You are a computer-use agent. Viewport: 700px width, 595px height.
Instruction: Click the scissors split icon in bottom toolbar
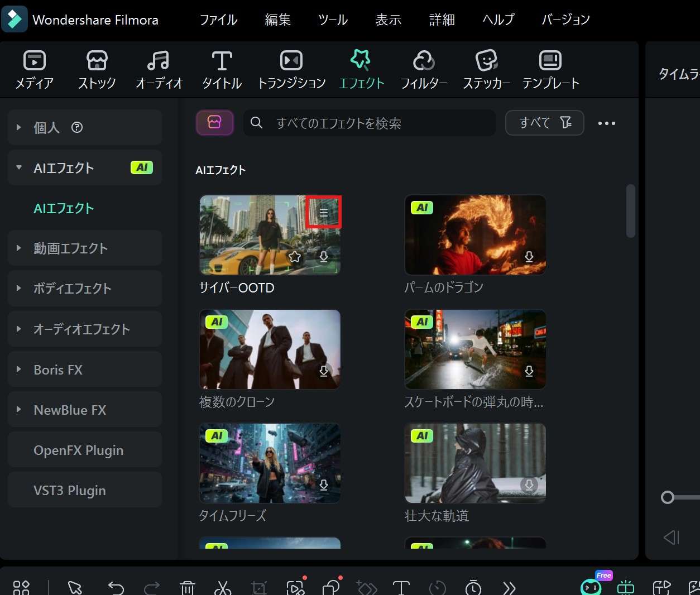[x=222, y=588]
